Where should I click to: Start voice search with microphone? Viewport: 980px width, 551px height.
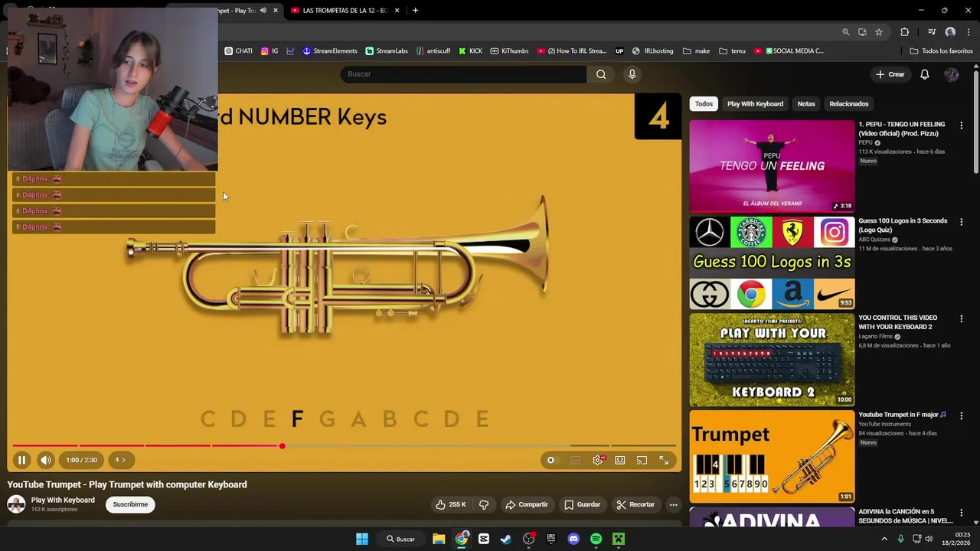[632, 74]
